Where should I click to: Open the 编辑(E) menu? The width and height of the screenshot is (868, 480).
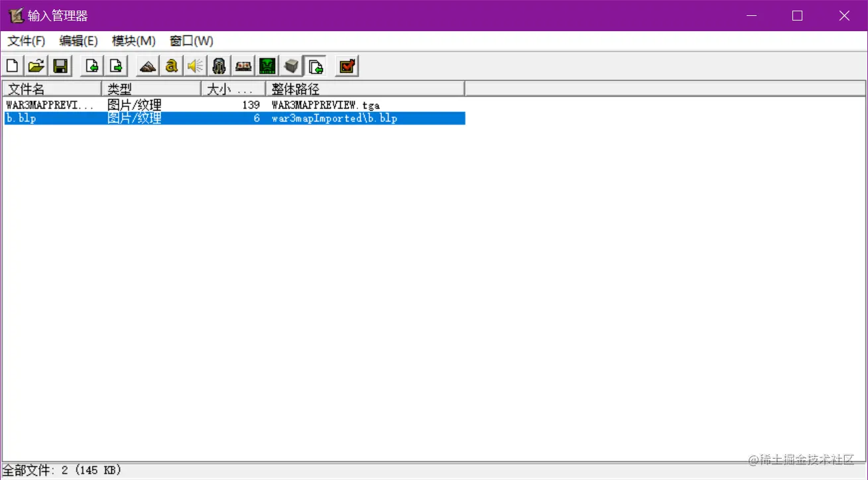(x=79, y=41)
